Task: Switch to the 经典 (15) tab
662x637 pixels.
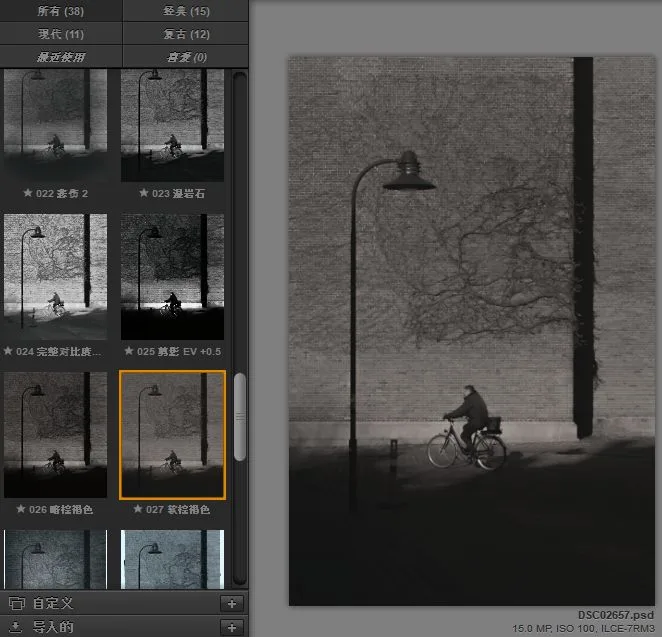Action: tap(186, 11)
